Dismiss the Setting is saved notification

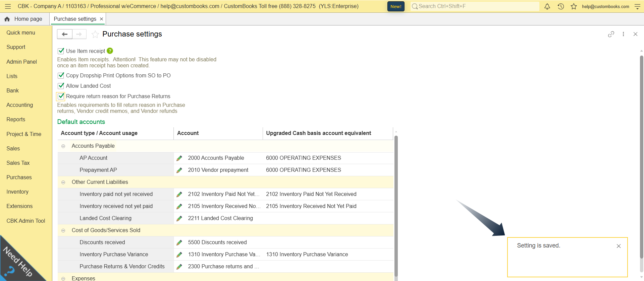(619, 246)
